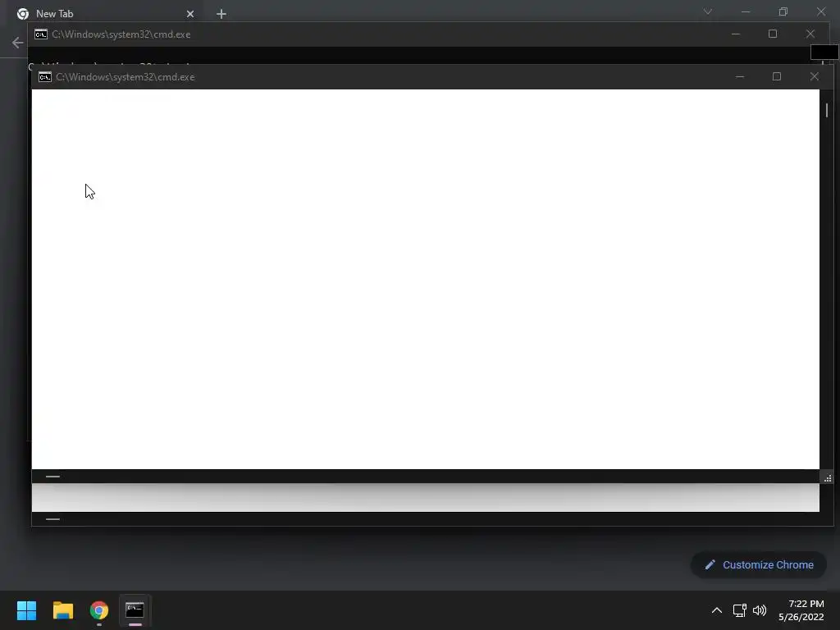
Task: Open network status tray icon
Action: pos(740,610)
